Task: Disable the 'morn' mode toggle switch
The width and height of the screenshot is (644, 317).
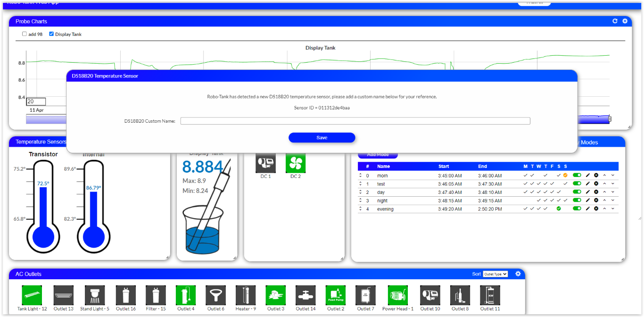Action: point(577,175)
